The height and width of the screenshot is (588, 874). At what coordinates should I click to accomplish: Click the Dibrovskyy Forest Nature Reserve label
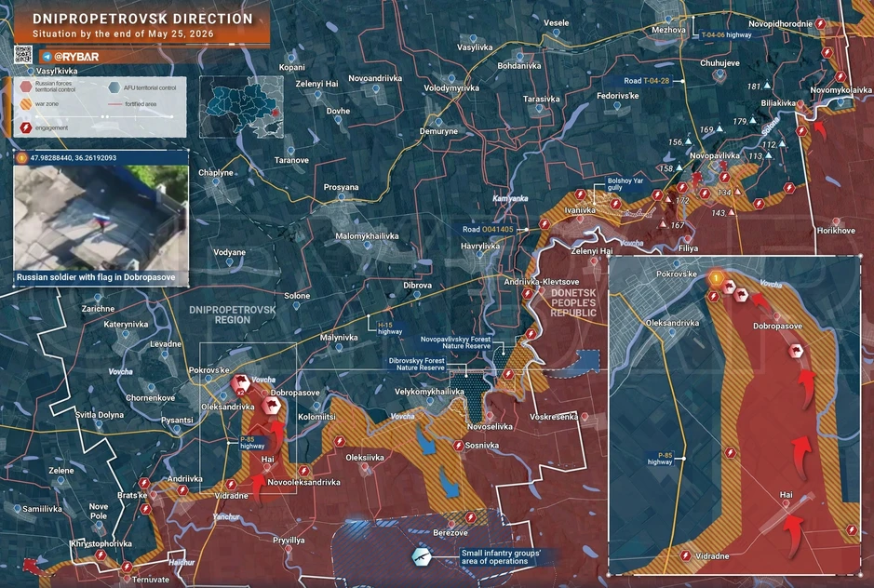tap(417, 364)
